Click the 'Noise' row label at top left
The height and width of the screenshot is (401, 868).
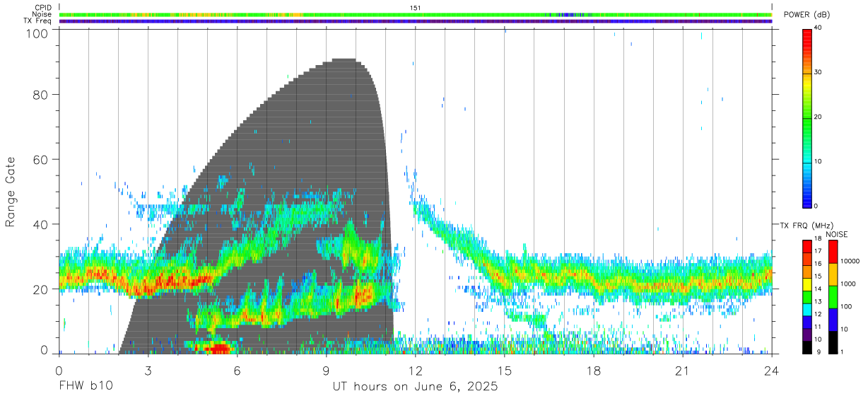(42, 14)
